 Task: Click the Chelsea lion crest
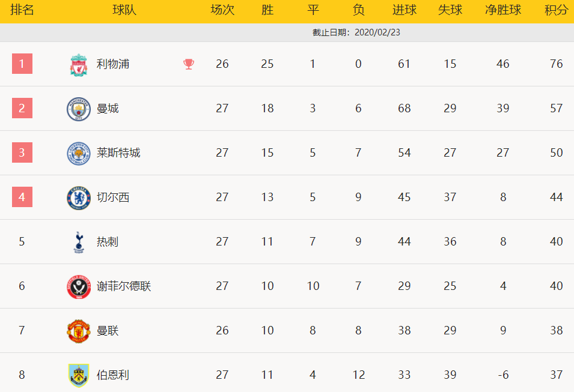click(x=79, y=198)
